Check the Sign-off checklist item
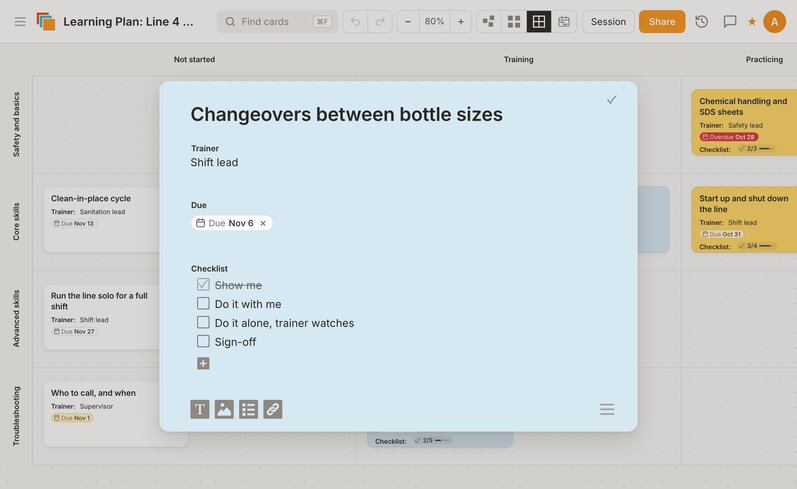The image size is (797, 489). tap(203, 341)
